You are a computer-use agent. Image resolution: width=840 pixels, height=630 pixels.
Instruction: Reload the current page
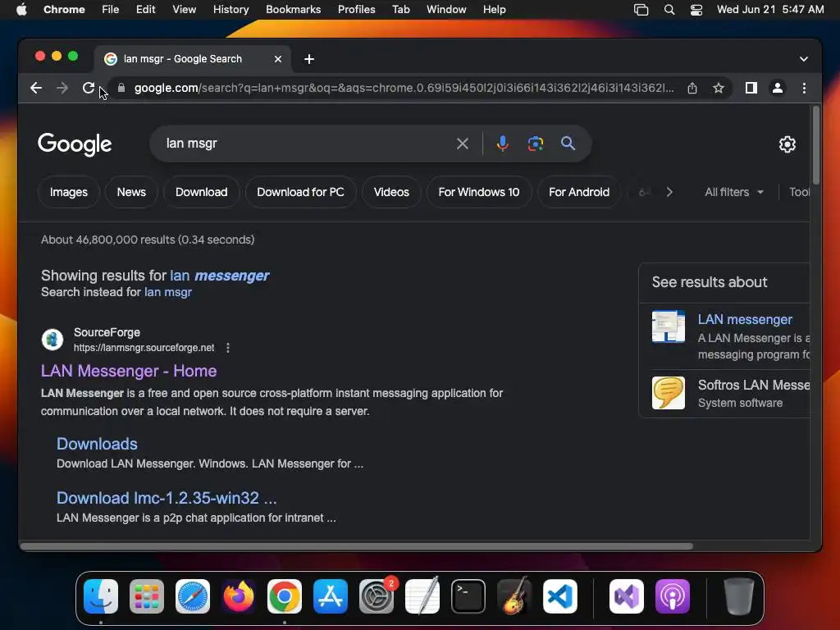click(x=89, y=88)
